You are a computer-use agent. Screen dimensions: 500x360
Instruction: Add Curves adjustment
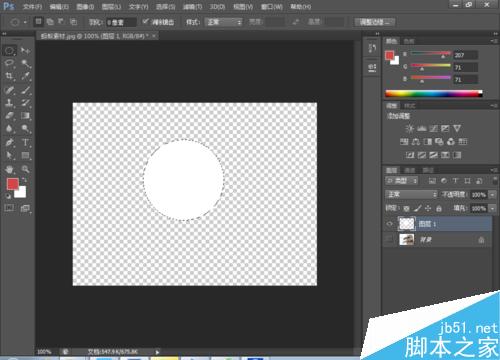(433, 129)
